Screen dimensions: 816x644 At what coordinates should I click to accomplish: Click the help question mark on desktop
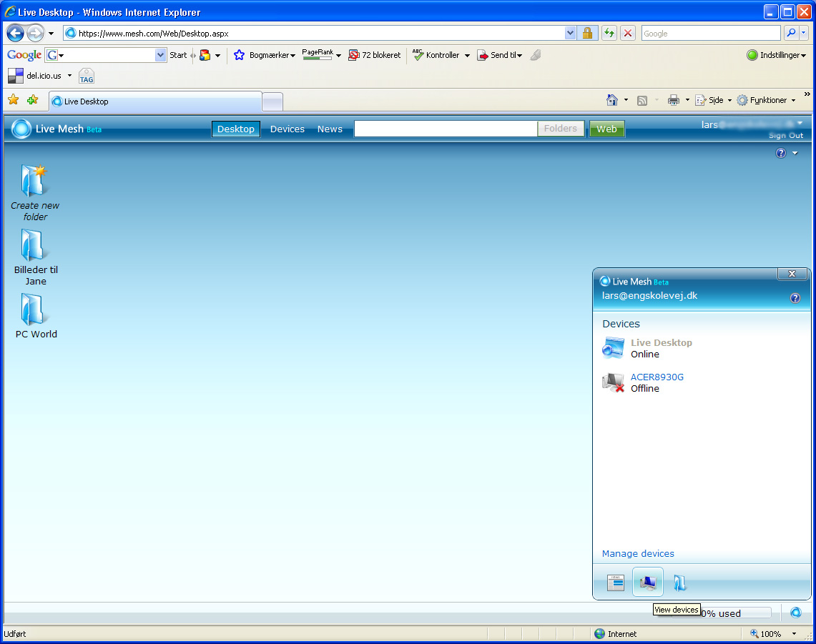click(781, 153)
